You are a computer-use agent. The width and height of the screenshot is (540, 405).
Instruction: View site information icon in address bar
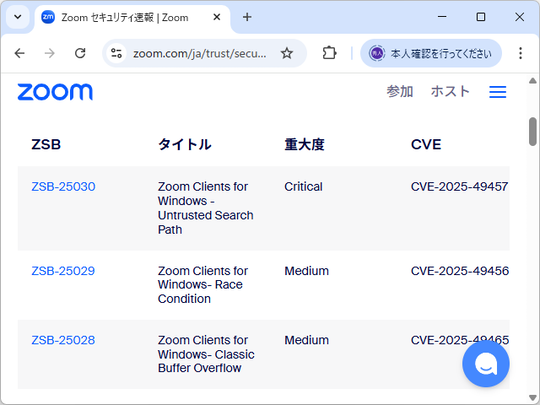(116, 53)
